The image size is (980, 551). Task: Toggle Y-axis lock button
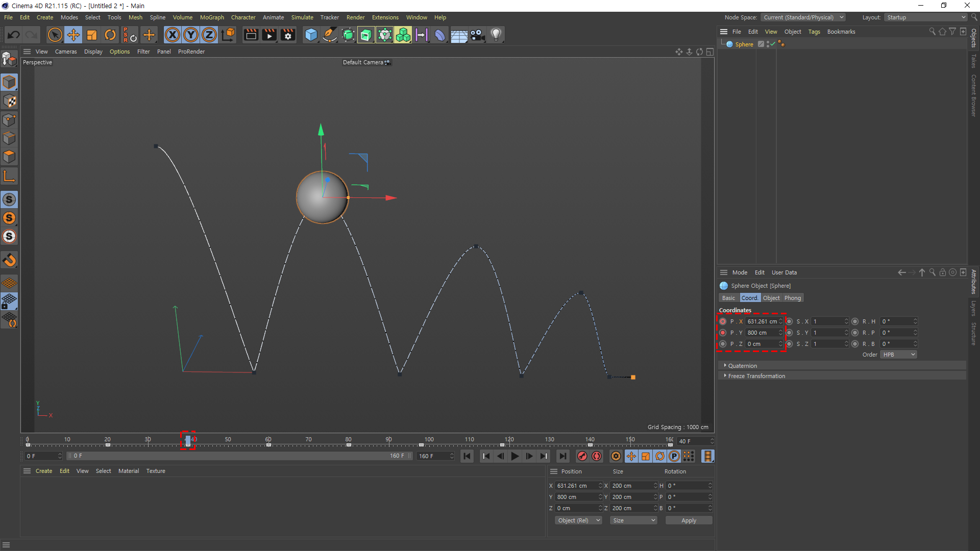pyautogui.click(x=191, y=35)
